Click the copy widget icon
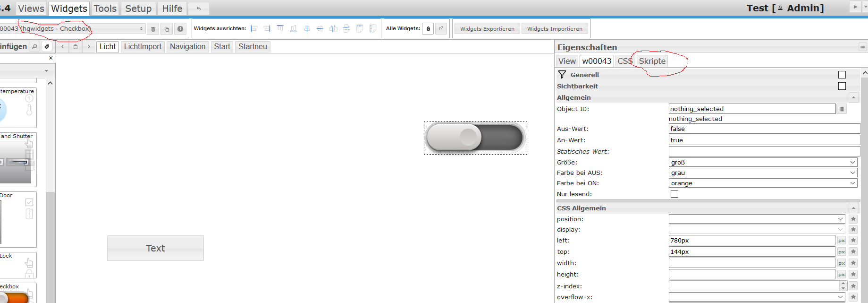Image resolution: width=868 pixels, height=303 pixels. pyautogui.click(x=167, y=29)
